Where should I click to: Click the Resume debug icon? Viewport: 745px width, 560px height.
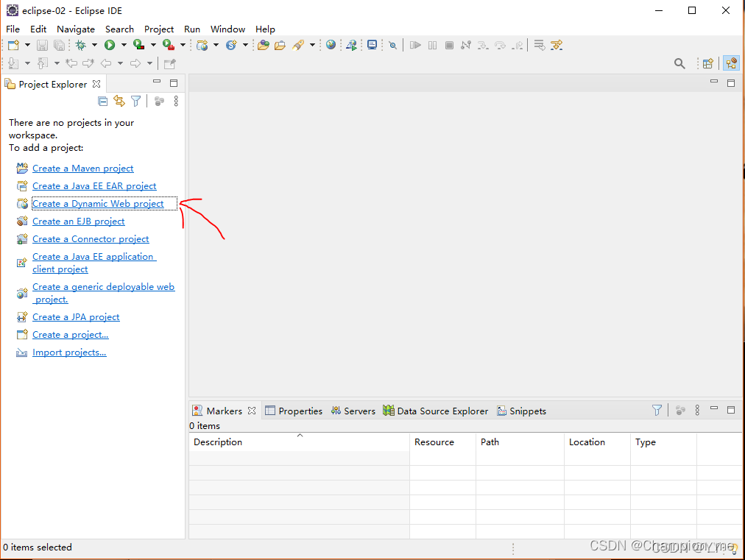[x=415, y=45]
